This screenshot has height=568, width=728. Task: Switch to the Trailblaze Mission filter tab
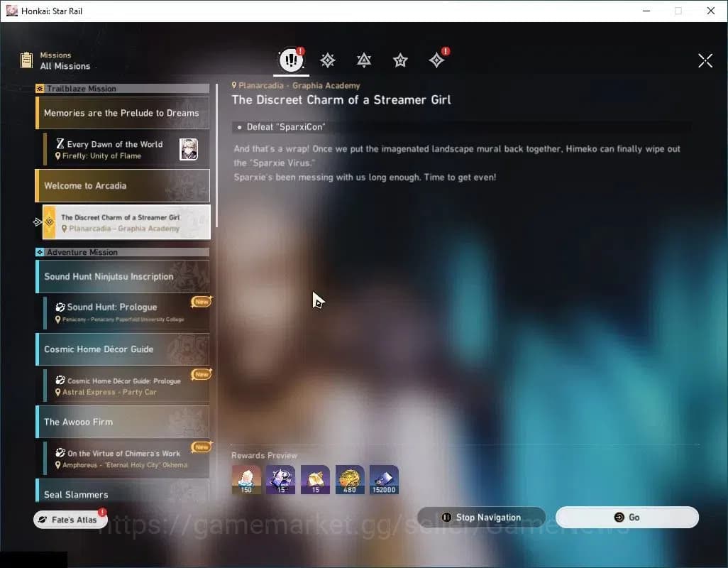[x=328, y=60]
